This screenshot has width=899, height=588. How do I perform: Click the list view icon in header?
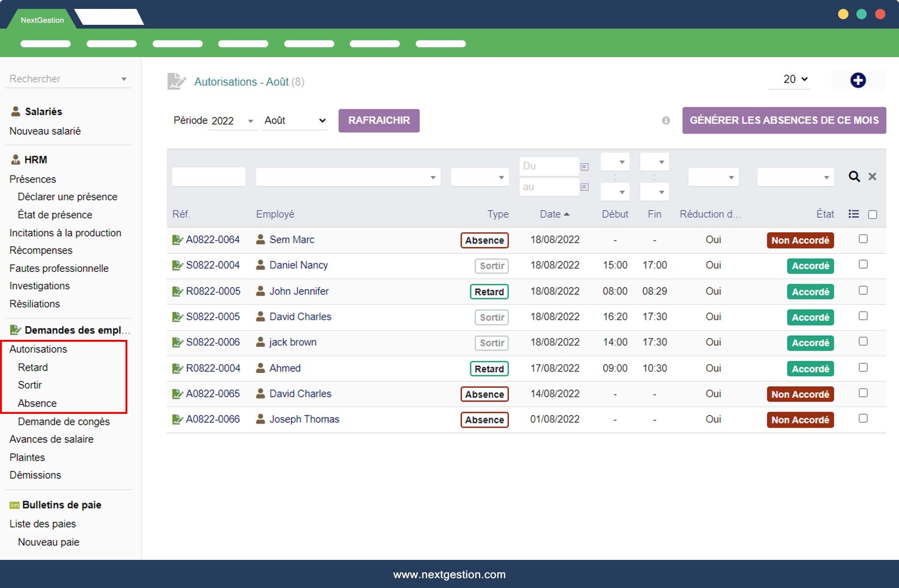pyautogui.click(x=854, y=214)
